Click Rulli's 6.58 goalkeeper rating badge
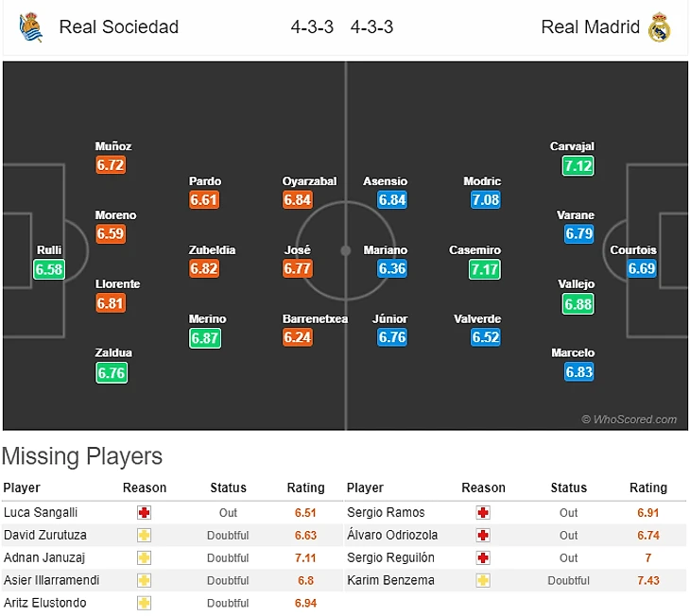The width and height of the screenshot is (690, 616). tap(49, 269)
